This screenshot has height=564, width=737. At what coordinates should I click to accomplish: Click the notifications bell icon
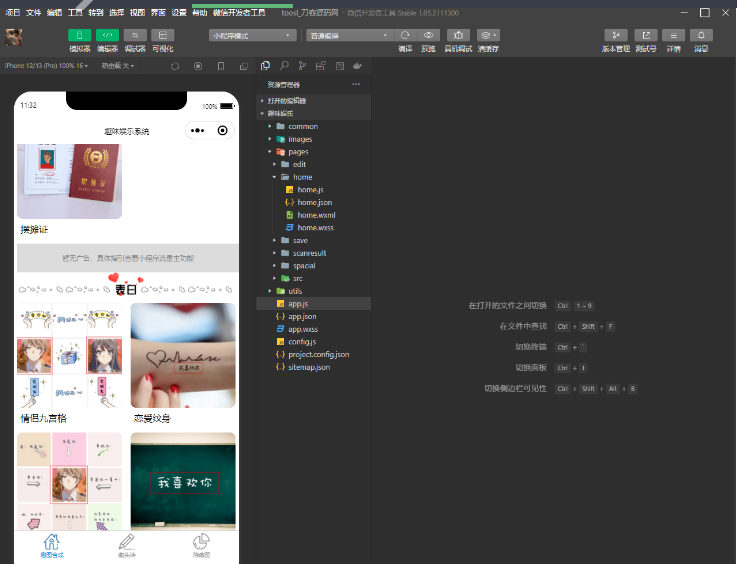pyautogui.click(x=701, y=35)
